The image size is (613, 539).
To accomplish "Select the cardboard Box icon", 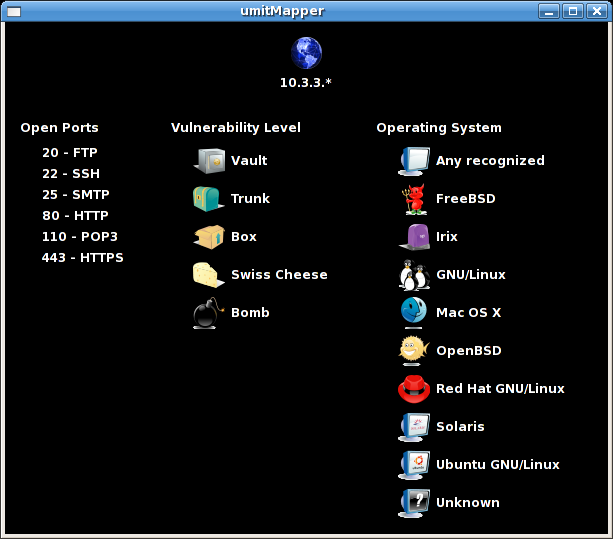I will coord(210,236).
